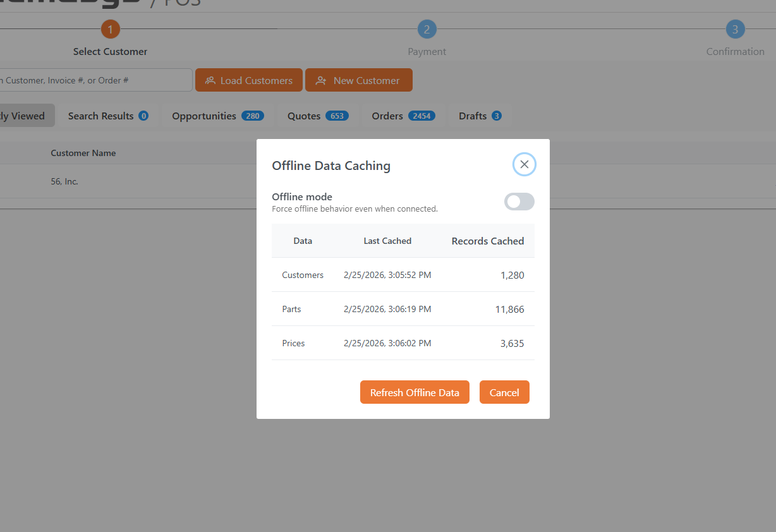Open the Drafts tab
The height and width of the screenshot is (532, 776).
click(480, 116)
